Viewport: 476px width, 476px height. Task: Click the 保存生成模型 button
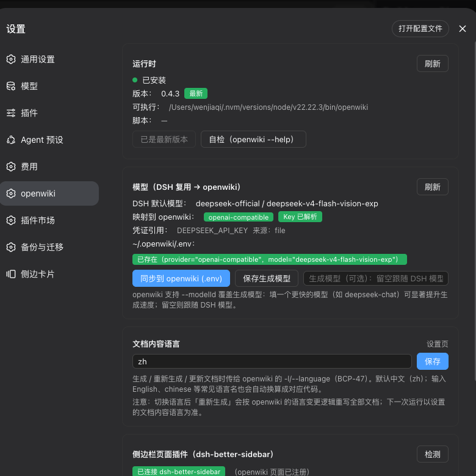click(267, 278)
